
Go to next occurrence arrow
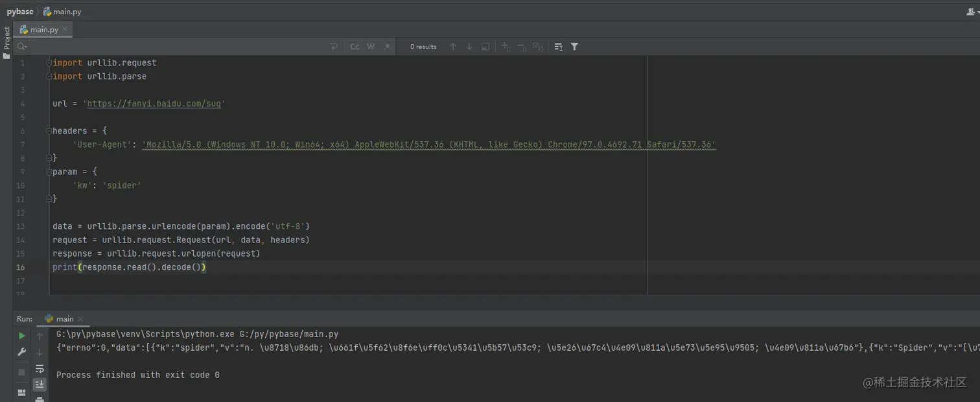pos(469,47)
